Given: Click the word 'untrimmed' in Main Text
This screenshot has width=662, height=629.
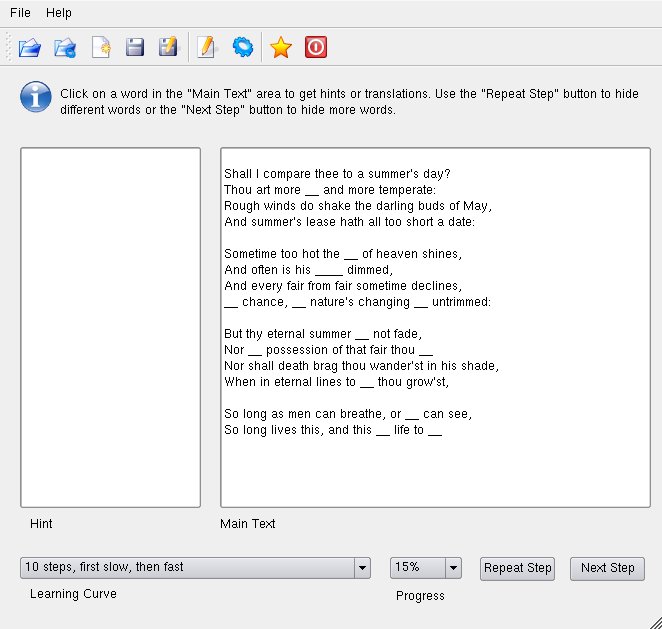Looking at the screenshot, I should pyautogui.click(x=460, y=302).
